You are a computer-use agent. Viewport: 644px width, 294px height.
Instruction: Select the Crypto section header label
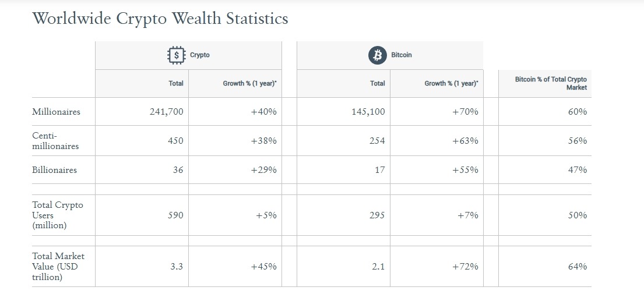coord(200,55)
